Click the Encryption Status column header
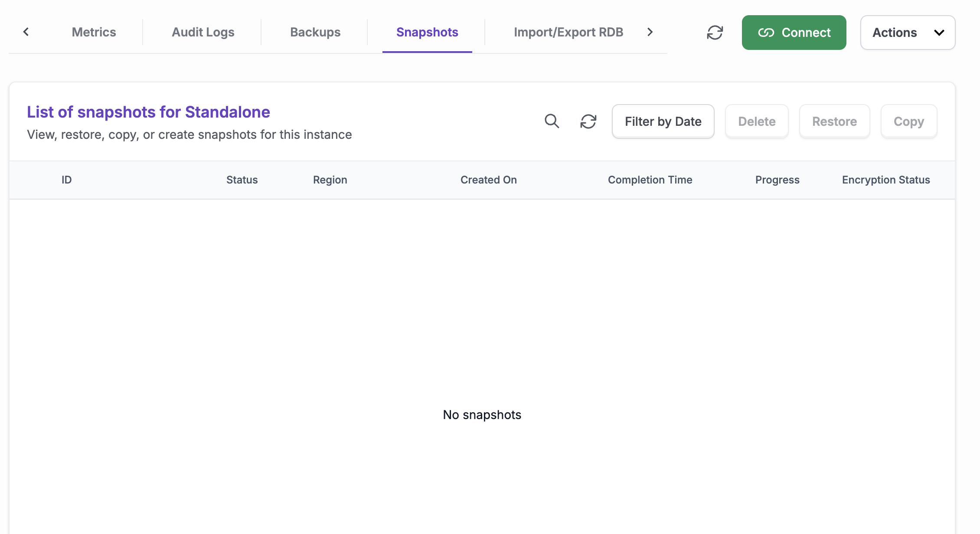The image size is (980, 534). pyautogui.click(x=886, y=180)
